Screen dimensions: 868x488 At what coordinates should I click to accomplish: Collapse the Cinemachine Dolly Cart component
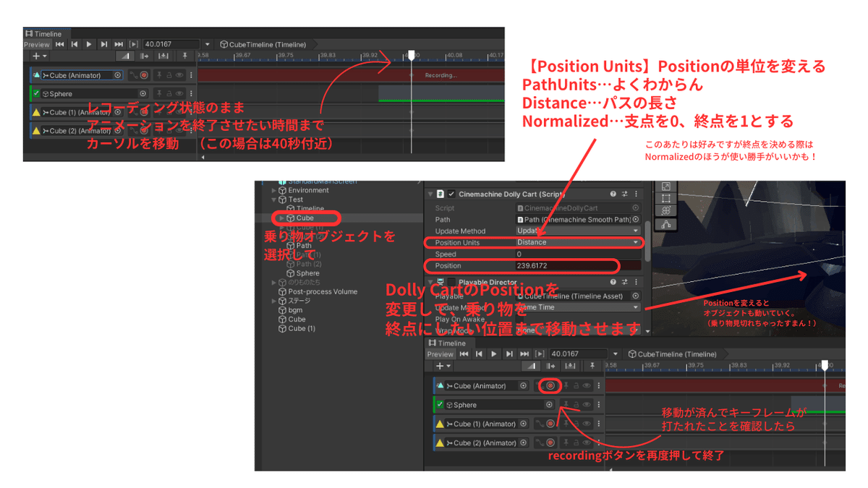(x=430, y=194)
